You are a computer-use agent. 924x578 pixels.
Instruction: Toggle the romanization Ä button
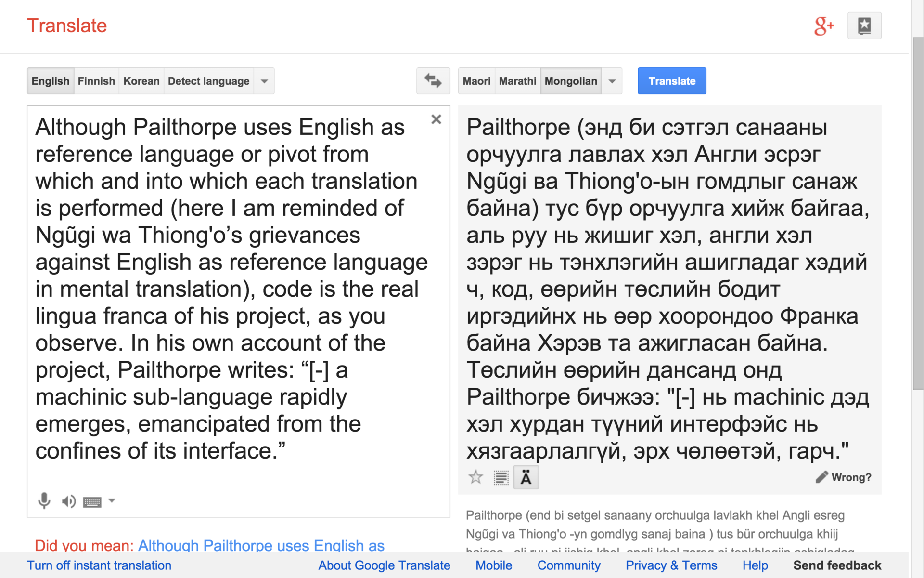pos(526,477)
